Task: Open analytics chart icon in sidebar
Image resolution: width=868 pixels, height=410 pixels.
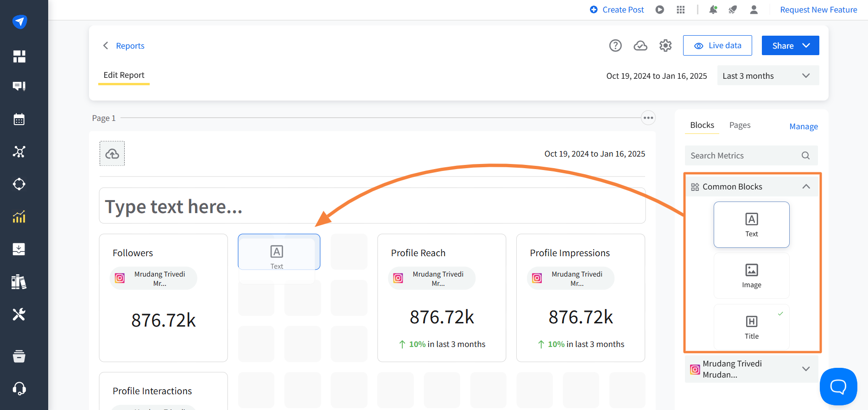Action: pyautogui.click(x=19, y=216)
